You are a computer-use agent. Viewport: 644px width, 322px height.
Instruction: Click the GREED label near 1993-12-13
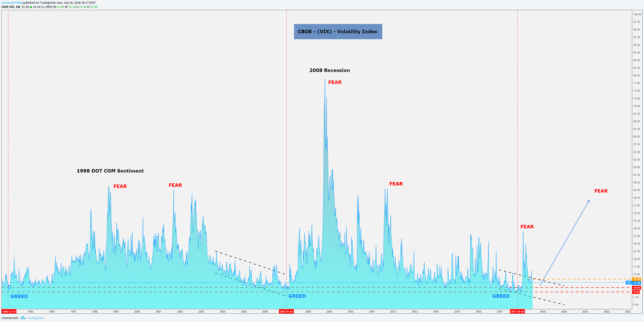point(19,297)
